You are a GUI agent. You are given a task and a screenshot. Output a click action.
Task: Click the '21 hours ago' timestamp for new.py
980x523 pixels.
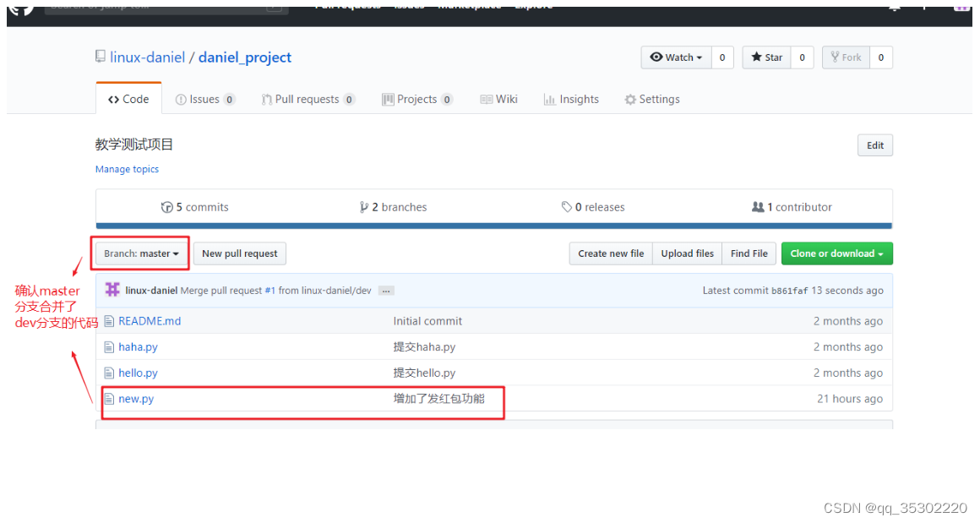pos(850,399)
